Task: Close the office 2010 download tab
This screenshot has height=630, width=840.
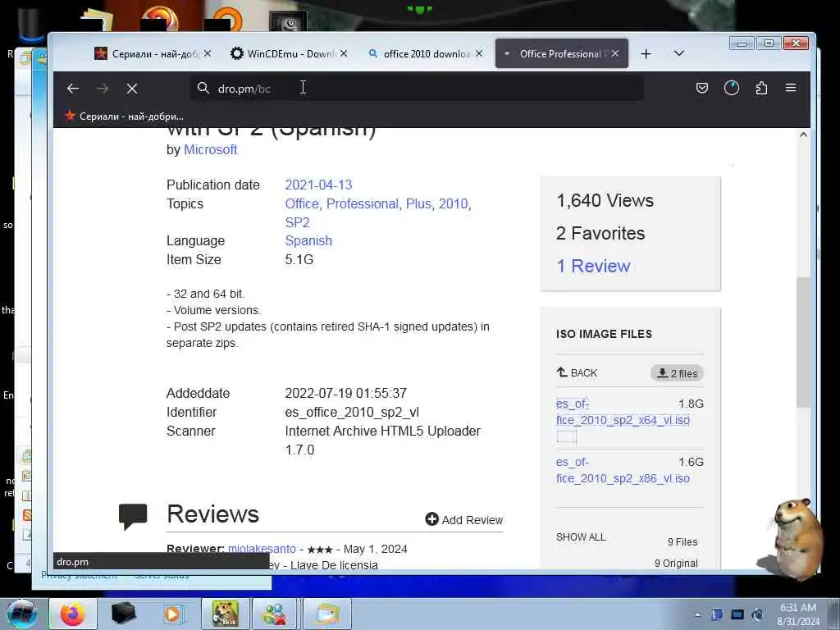Action: [x=479, y=53]
